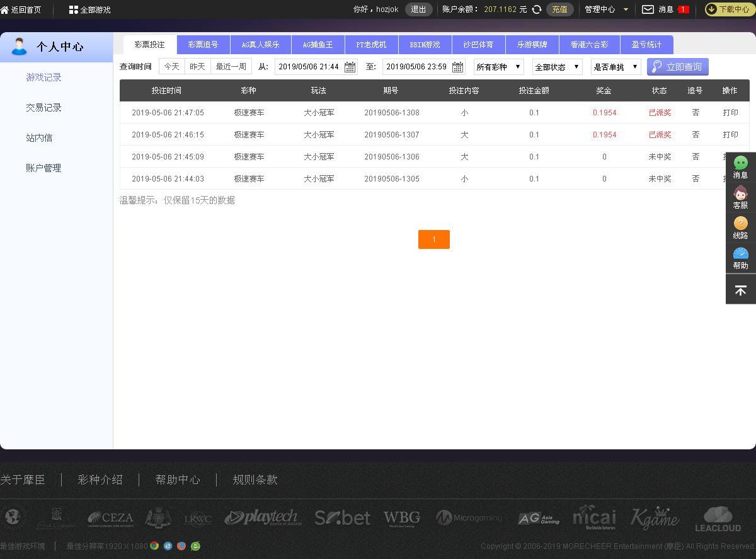756x559 pixels.
Task: Open calendar picker for end date
Action: tap(457, 67)
